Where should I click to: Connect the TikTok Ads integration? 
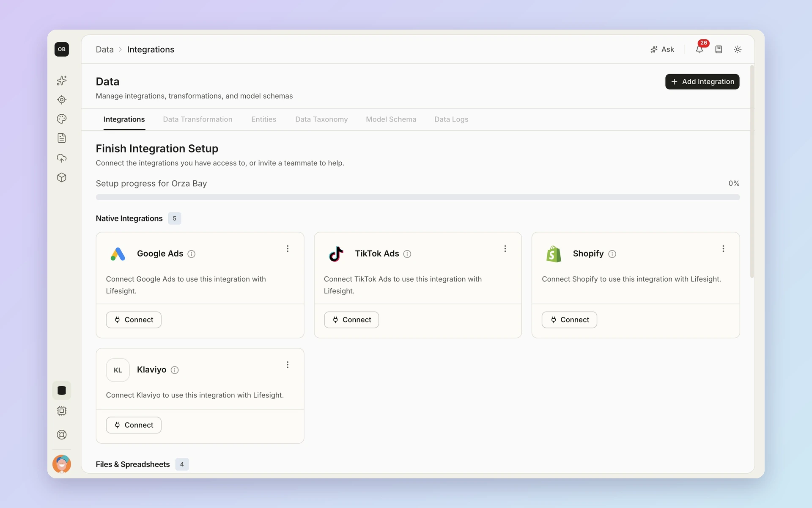[351, 320]
